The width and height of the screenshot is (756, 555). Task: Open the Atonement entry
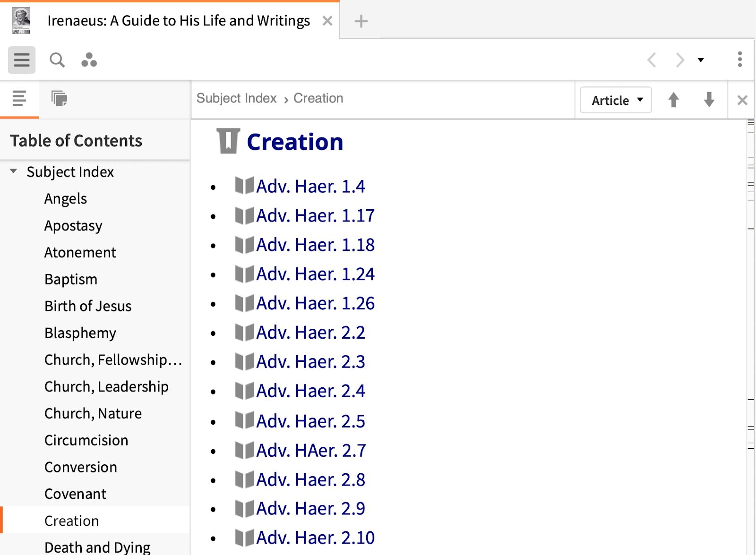pos(80,253)
